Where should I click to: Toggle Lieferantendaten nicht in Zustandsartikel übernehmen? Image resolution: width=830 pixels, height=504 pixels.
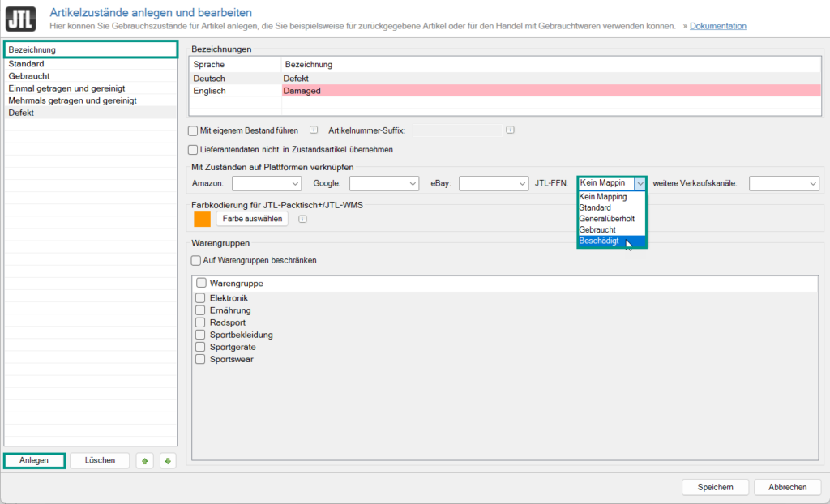pyautogui.click(x=193, y=149)
